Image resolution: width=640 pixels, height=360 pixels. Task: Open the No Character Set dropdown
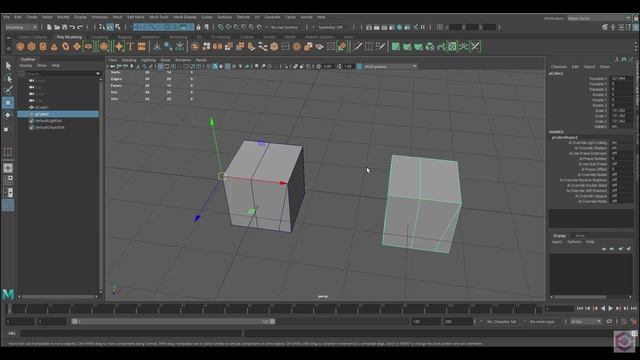pos(502,322)
